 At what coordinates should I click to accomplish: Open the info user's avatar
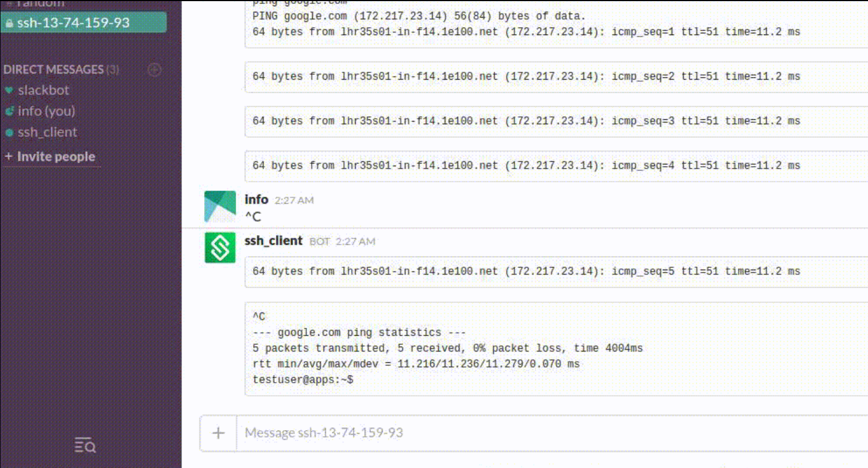(220, 206)
